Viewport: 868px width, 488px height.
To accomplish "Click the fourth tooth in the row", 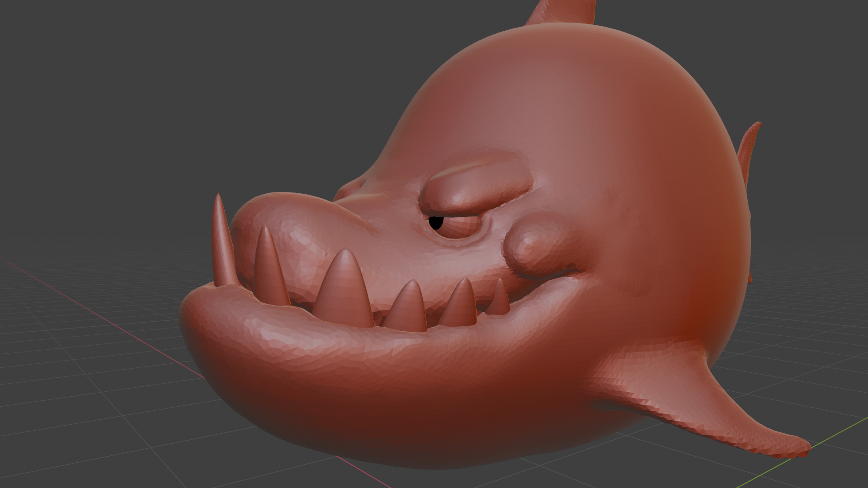I will pyautogui.click(x=409, y=310).
